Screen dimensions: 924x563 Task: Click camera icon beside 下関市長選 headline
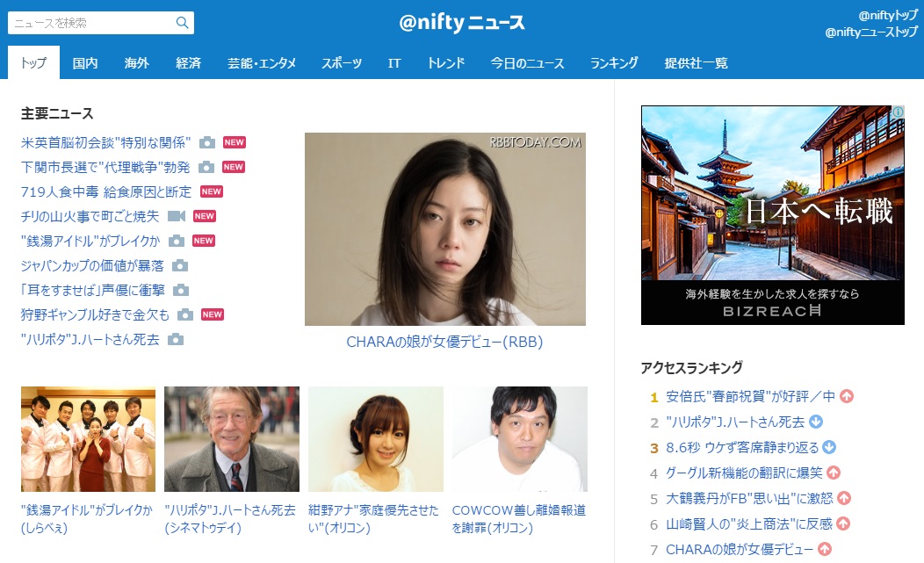pos(206,168)
